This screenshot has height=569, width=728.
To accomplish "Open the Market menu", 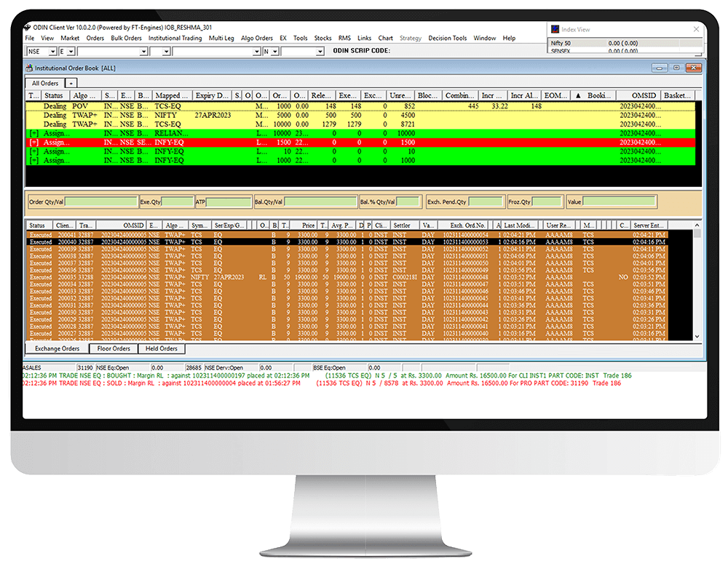I will 70,38.
